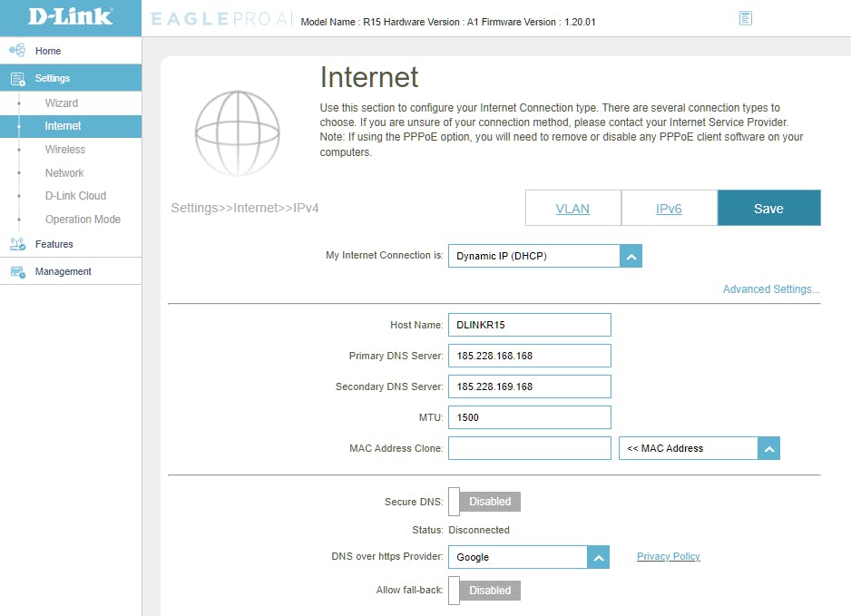
Task: Click the Home network icon in sidebar
Action: click(x=17, y=51)
